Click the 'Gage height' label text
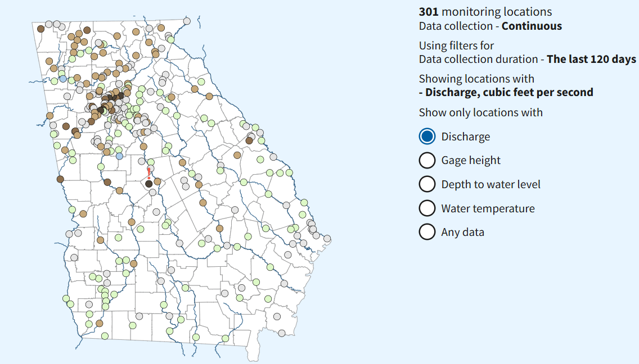Viewport: 639px width, 364px height. click(x=471, y=161)
